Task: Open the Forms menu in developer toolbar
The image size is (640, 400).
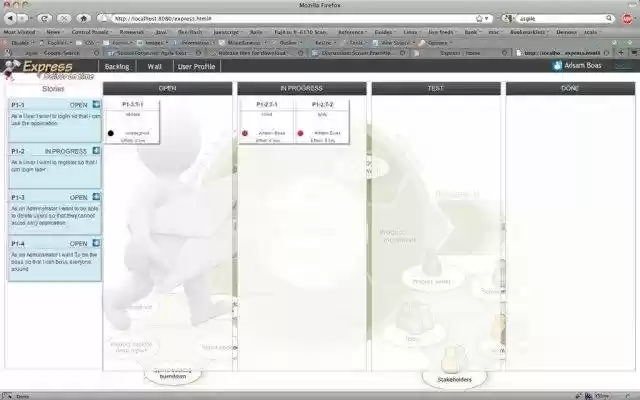Action: coord(117,42)
